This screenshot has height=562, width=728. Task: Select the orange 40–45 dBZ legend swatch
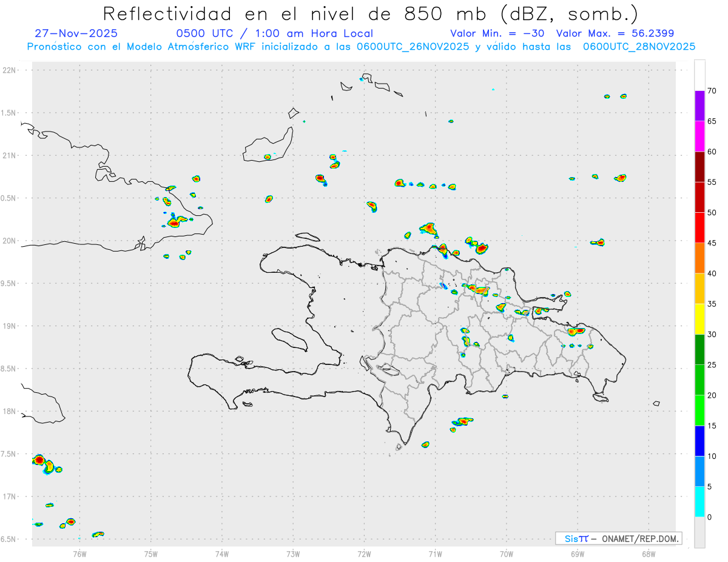pyautogui.click(x=699, y=258)
